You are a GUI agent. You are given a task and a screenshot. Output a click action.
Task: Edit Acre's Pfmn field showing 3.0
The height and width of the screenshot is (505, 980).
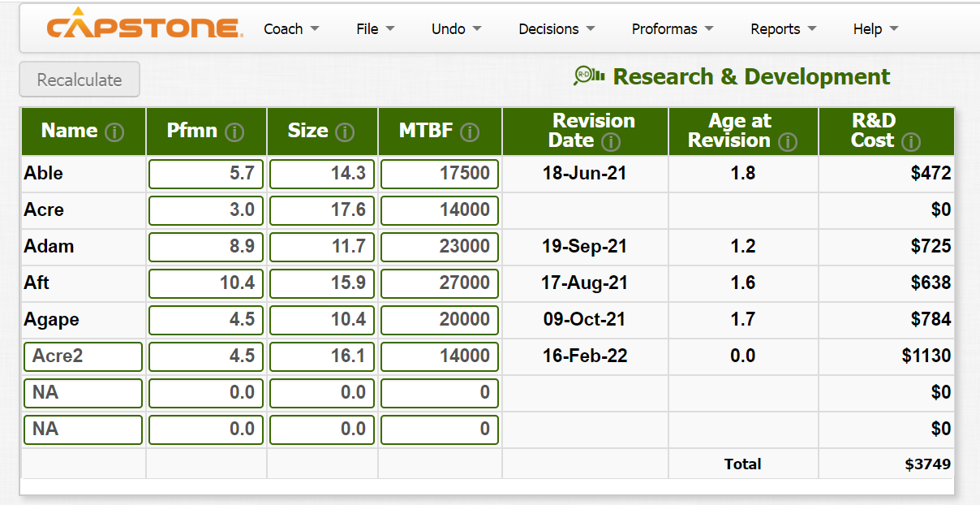(206, 210)
